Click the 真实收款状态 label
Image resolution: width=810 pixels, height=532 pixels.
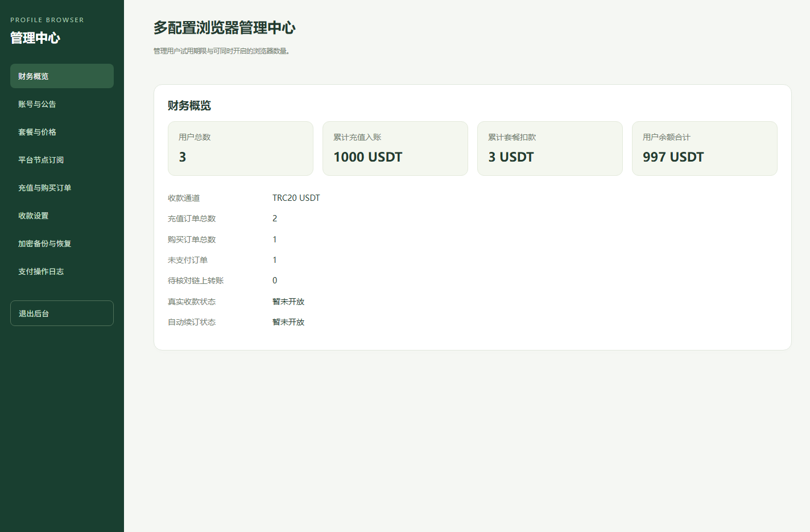tap(192, 302)
